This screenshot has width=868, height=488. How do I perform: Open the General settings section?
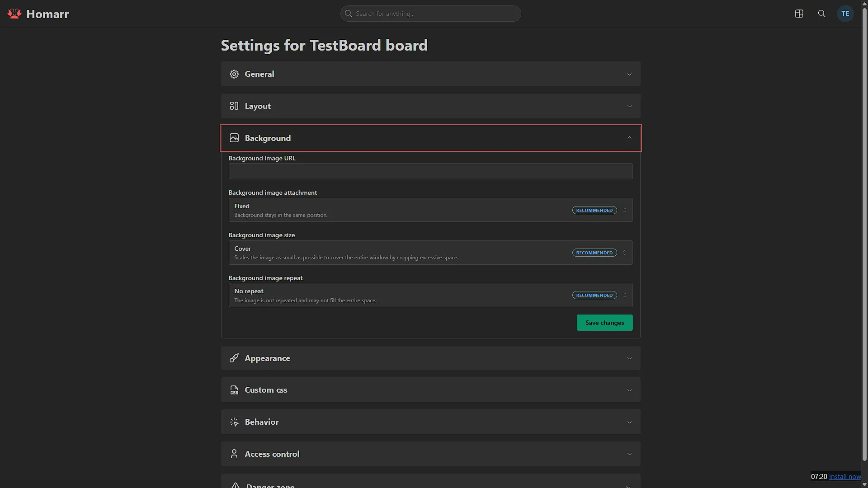[x=430, y=74]
